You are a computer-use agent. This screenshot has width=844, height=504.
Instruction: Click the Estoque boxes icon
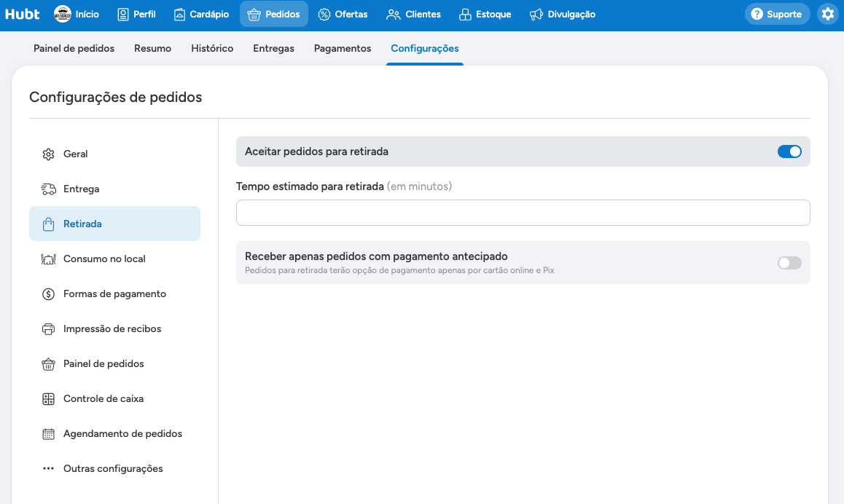[x=465, y=15]
